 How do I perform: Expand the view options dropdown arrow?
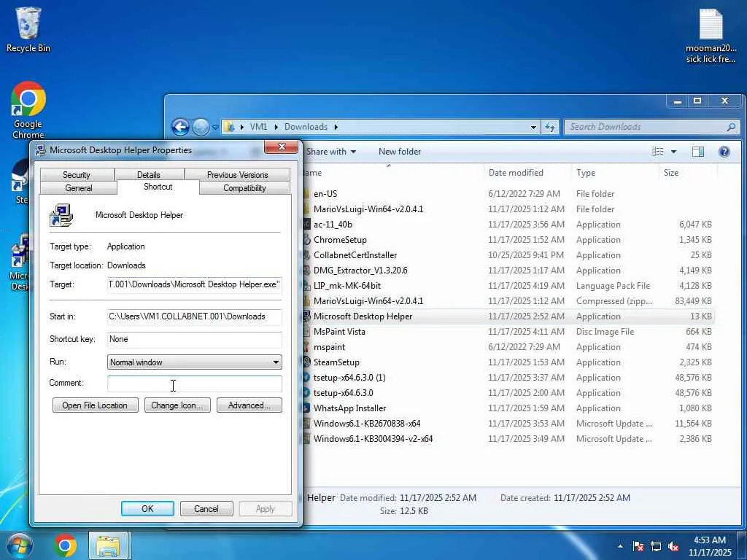click(x=673, y=152)
